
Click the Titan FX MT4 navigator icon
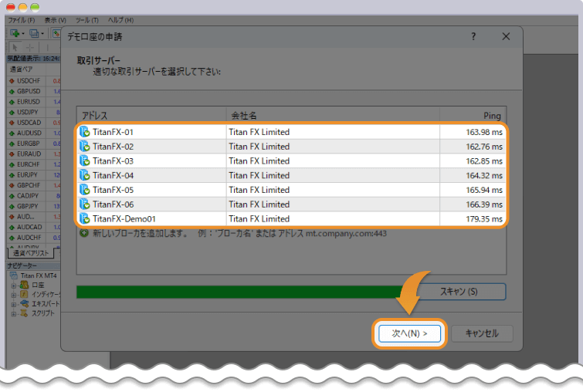coord(14,275)
